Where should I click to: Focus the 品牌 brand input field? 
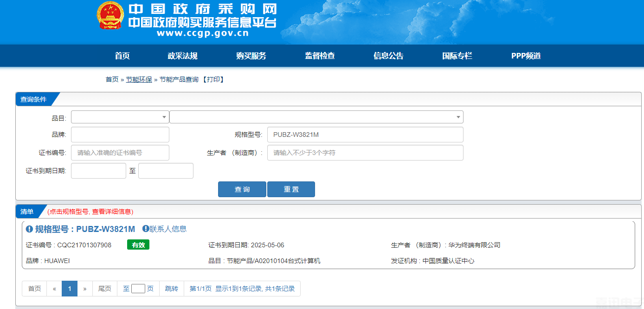tap(120, 135)
